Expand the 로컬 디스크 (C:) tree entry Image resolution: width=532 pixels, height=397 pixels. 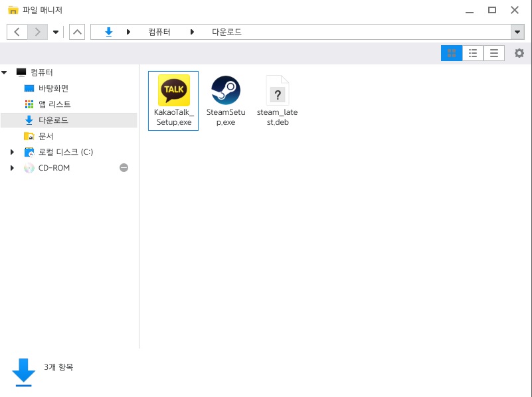tap(11, 151)
